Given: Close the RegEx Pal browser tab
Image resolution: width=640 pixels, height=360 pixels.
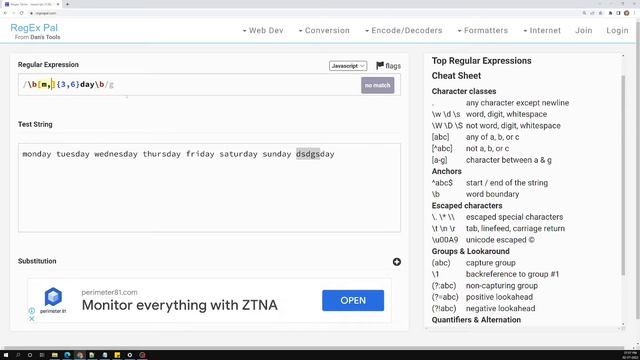Looking at the screenshot, I should [58, 4].
